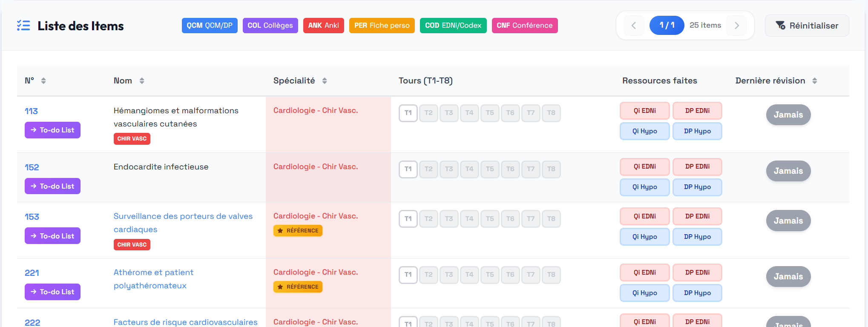
Task: Sort by Spécialité using its sort arrows
Action: (x=325, y=81)
